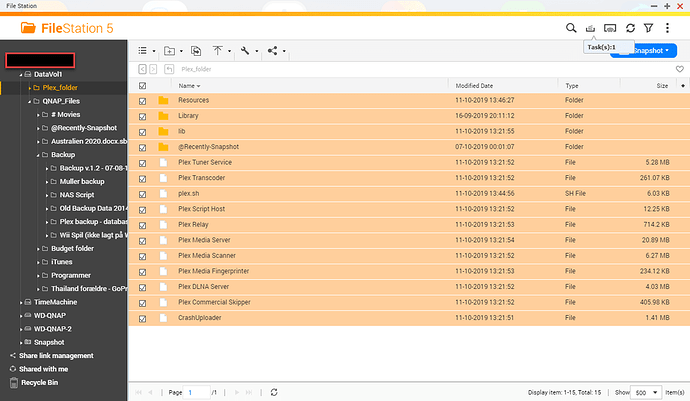The image size is (690, 401).
Task: Go back with the left navigation arrow
Action: pos(142,69)
